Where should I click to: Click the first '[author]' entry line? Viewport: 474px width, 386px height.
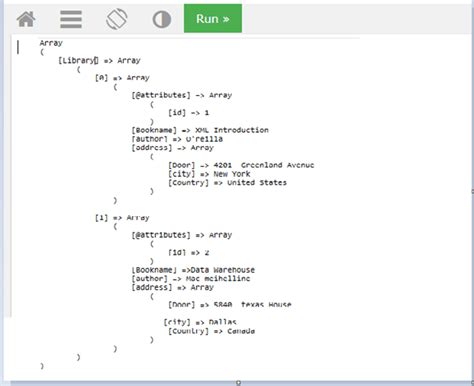(x=177, y=139)
